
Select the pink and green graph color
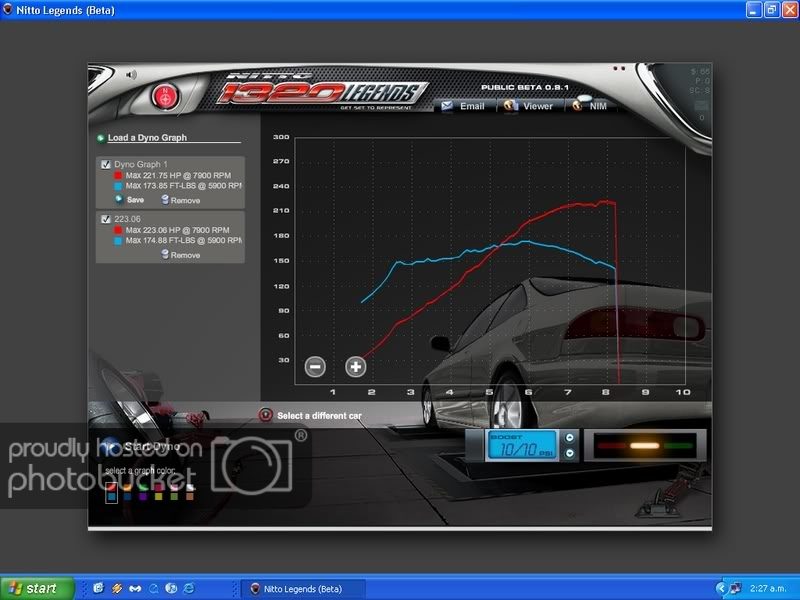coord(174,492)
